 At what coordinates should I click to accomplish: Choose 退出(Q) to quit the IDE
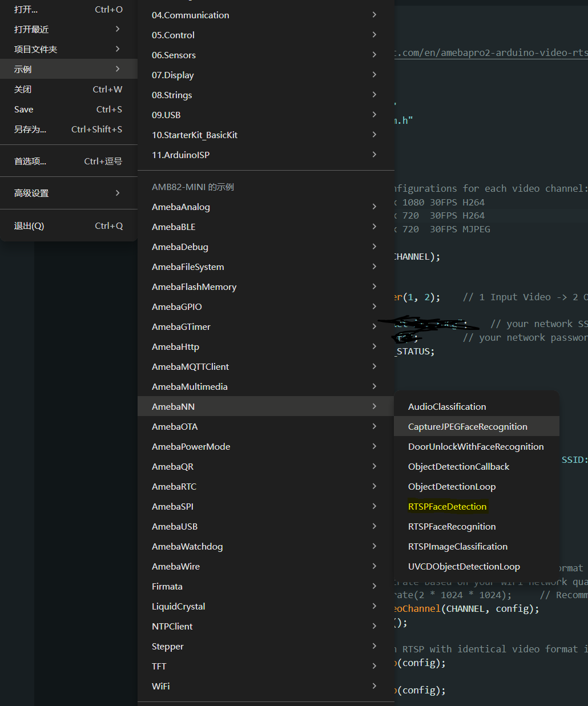[69, 225]
